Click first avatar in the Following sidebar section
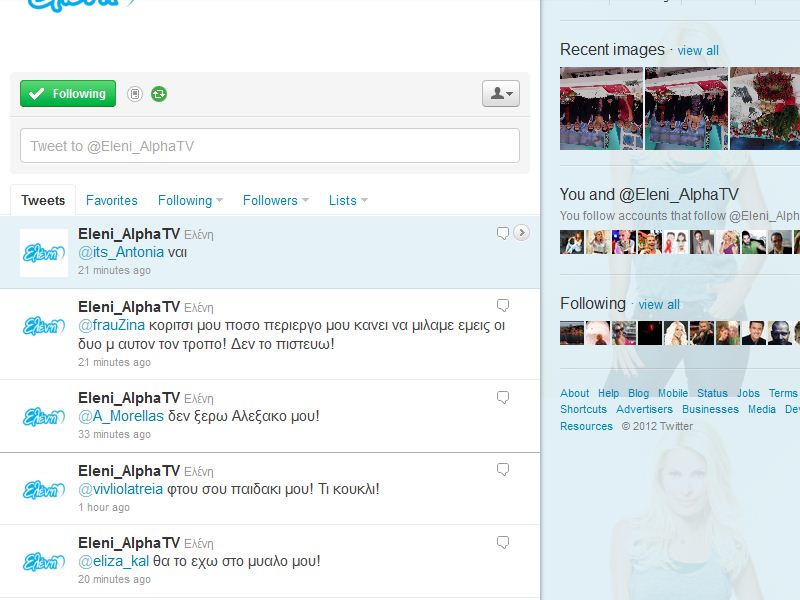The image size is (800, 600). pos(572,333)
